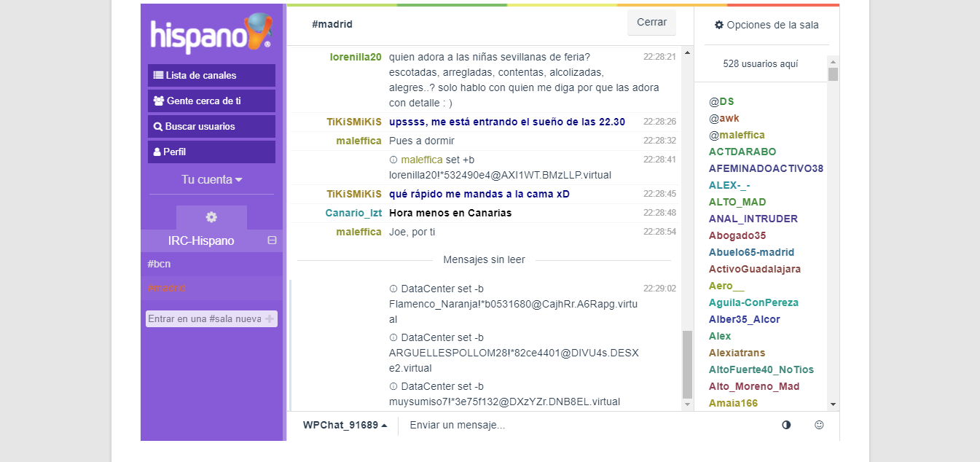This screenshot has height=462, width=980.
Task: Open the settings gear tab in sidebar
Action: click(211, 217)
